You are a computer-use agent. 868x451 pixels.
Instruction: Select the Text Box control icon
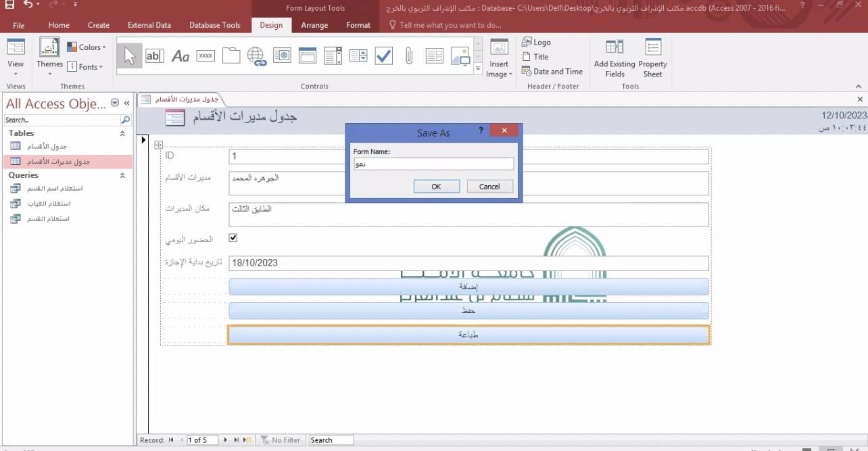tap(155, 56)
